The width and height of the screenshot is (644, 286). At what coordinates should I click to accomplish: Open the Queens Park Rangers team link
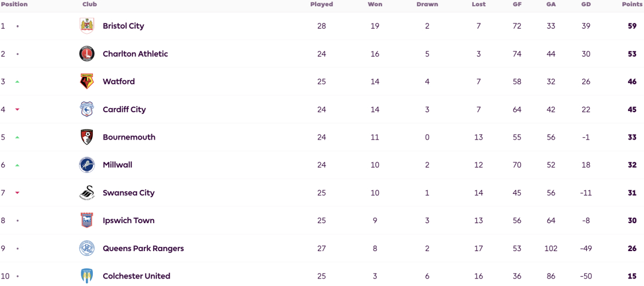143,248
